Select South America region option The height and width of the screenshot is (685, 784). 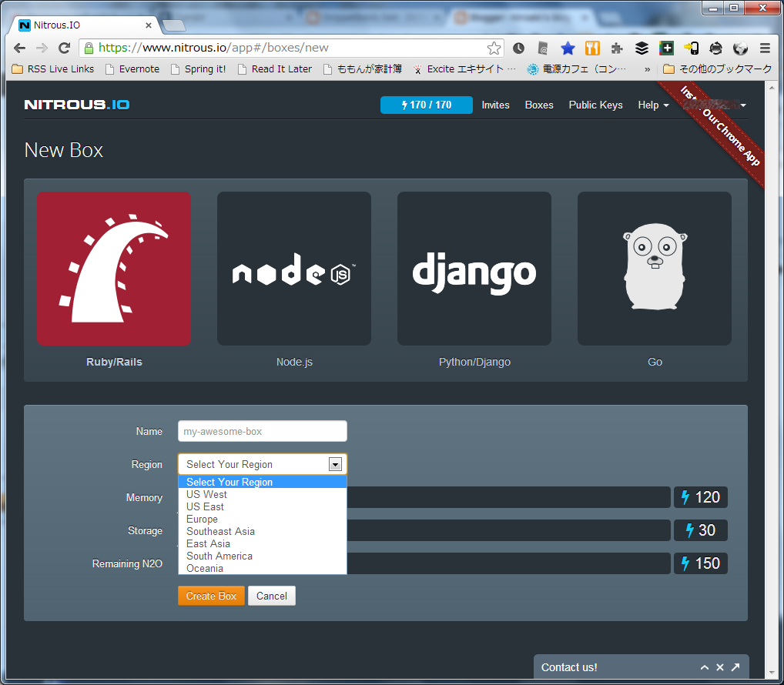tap(263, 556)
